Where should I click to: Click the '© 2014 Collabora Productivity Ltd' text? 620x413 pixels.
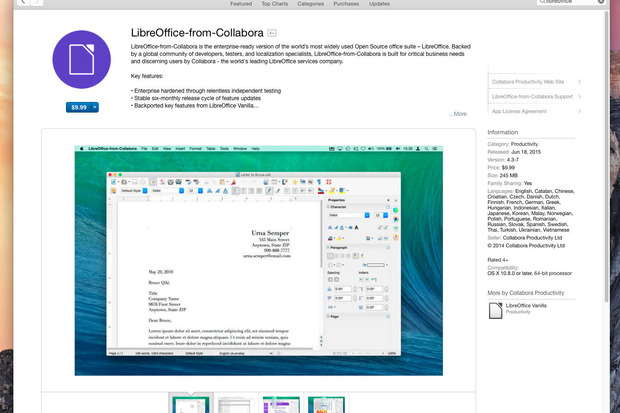(526, 246)
